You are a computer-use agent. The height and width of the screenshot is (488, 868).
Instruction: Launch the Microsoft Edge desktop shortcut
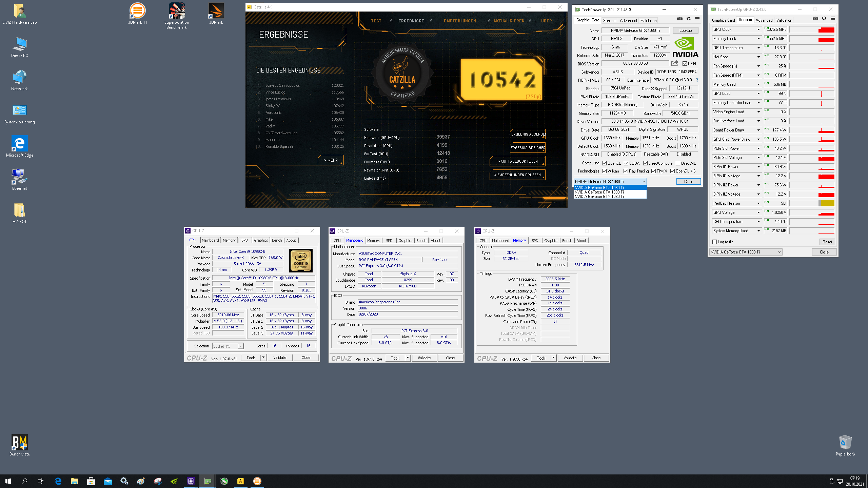click(x=19, y=147)
